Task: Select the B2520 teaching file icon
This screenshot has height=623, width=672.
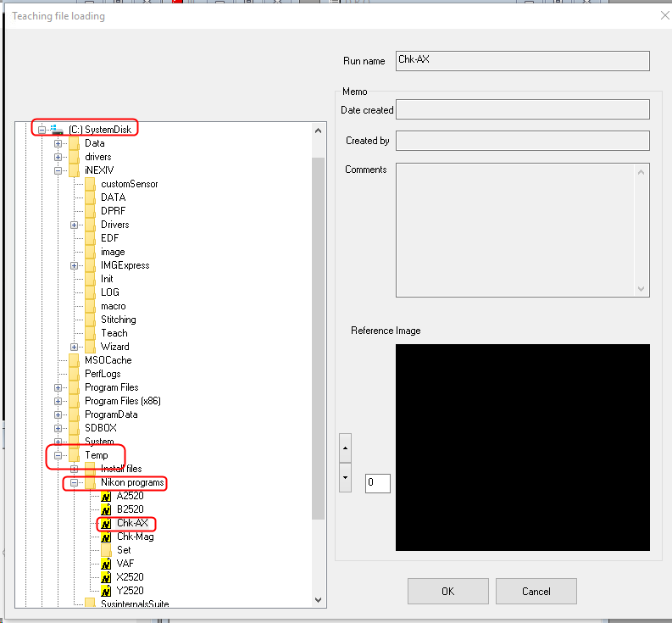Action: tap(106, 509)
